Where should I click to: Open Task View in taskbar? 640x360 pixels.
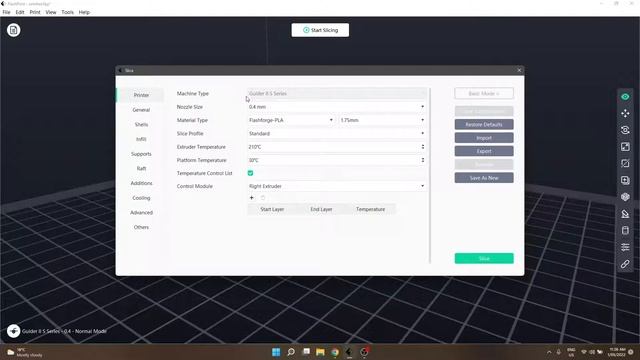coord(306,352)
